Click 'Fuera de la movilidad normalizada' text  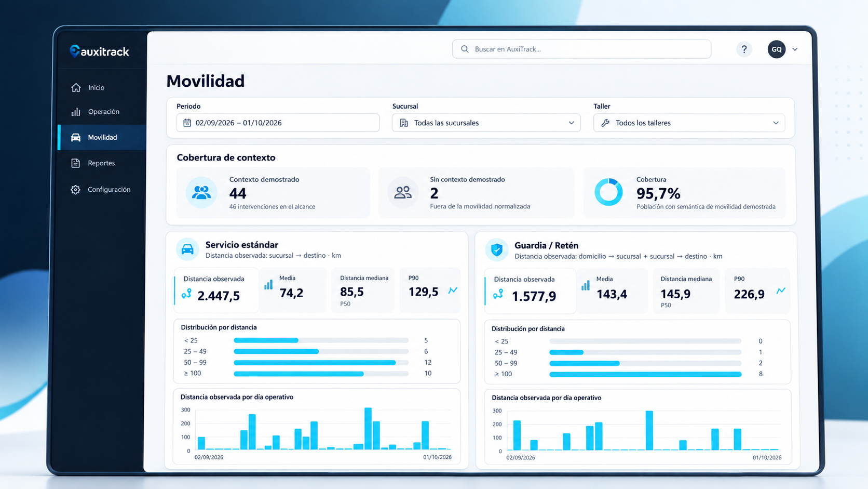click(x=480, y=206)
